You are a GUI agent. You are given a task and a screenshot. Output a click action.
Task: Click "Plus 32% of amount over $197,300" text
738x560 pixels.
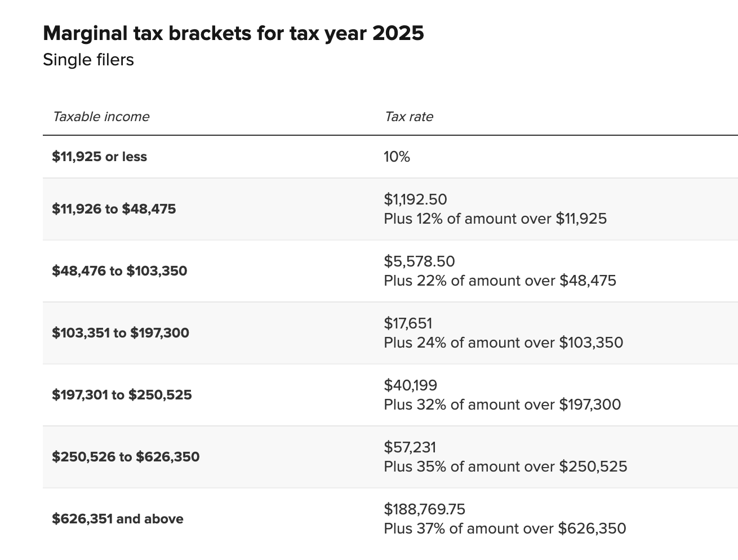point(502,405)
